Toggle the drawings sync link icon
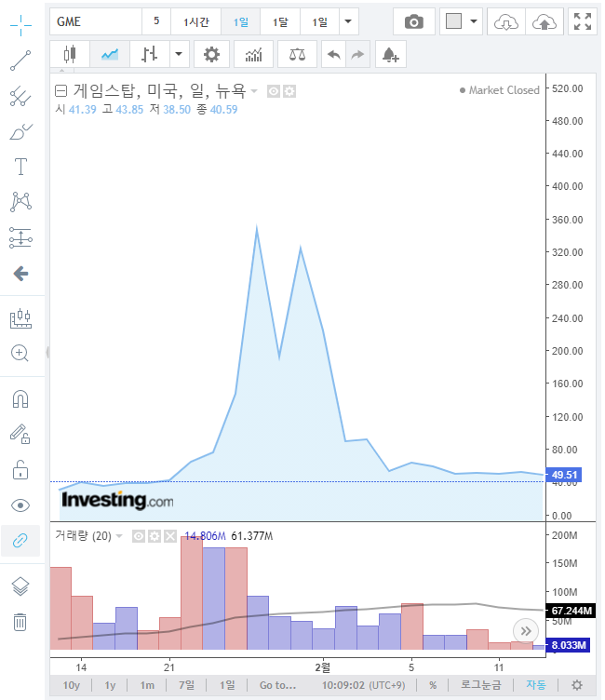Image resolution: width=605 pixels, height=700 pixels. pyautogui.click(x=20, y=541)
